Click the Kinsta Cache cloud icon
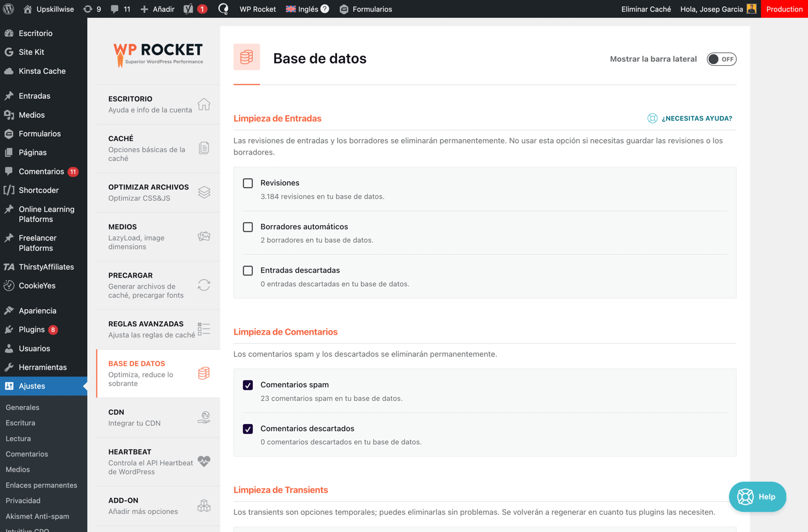The image size is (808, 532). coord(9,71)
